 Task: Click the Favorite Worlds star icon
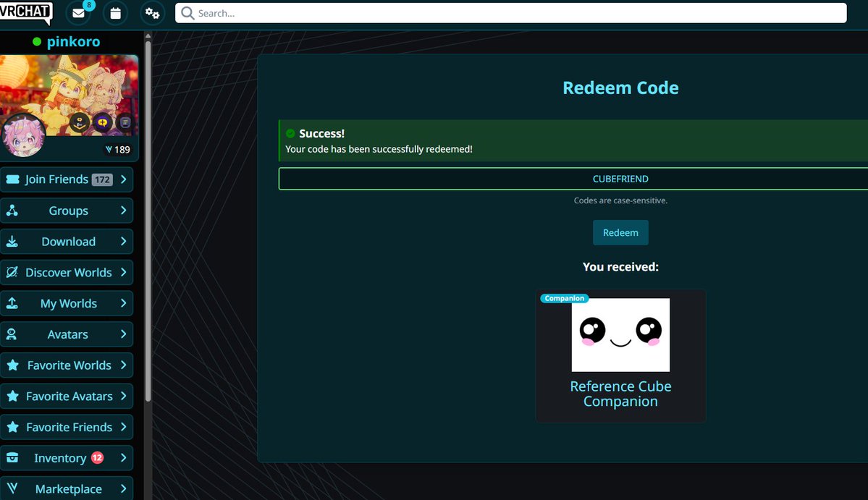[13, 365]
